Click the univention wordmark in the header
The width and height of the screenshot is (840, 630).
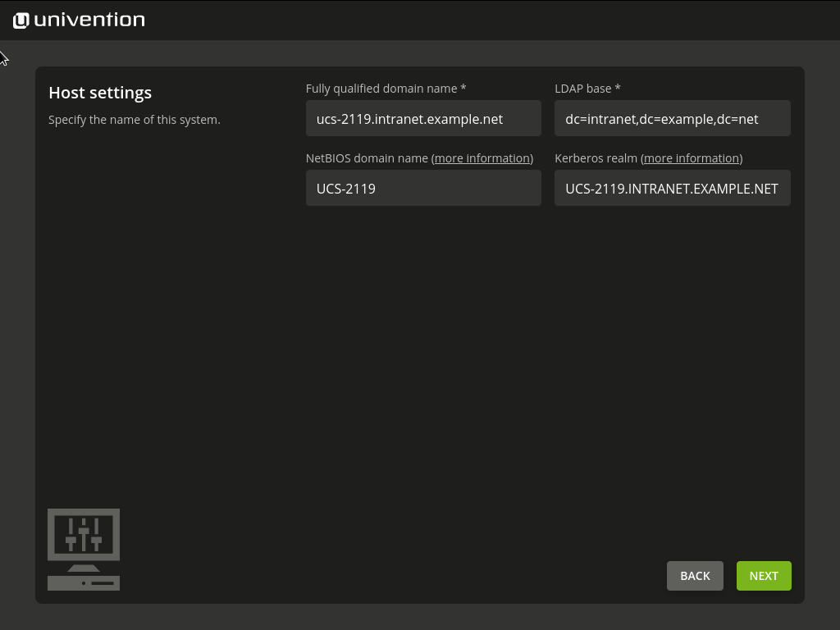89,20
